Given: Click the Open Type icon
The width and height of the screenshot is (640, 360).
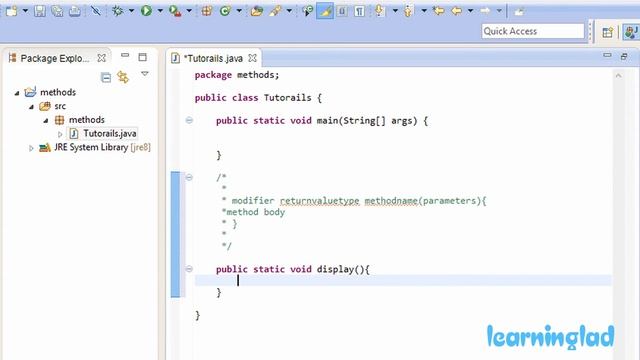Looking at the screenshot, I should point(257,11).
